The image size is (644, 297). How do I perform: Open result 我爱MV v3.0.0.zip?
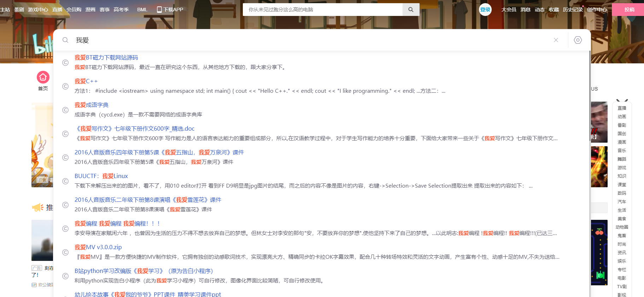[98, 247]
